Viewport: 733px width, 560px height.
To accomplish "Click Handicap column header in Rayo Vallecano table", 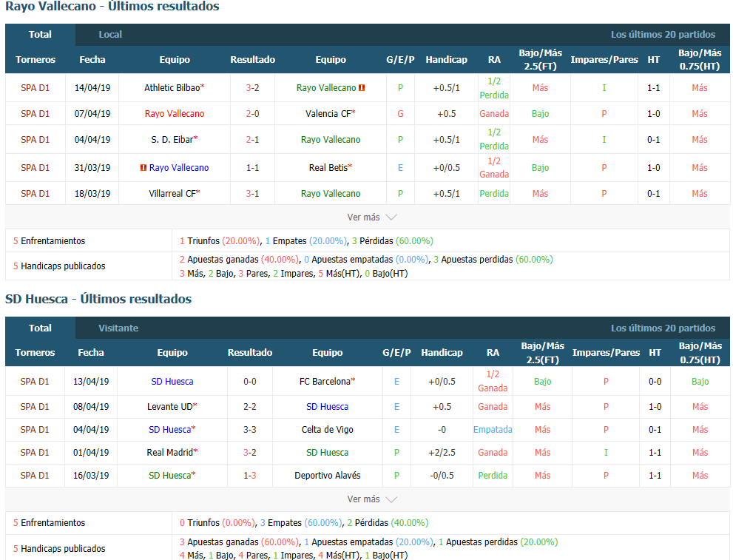I will click(447, 60).
